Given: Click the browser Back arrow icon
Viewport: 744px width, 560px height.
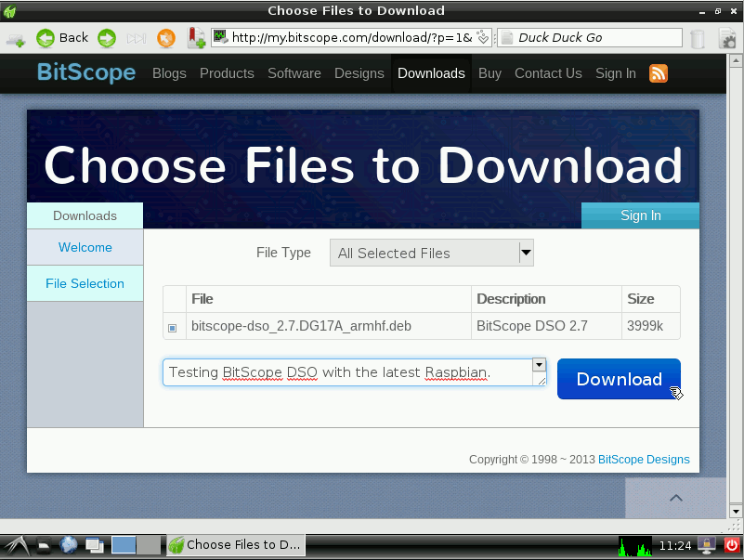Looking at the screenshot, I should (46, 38).
